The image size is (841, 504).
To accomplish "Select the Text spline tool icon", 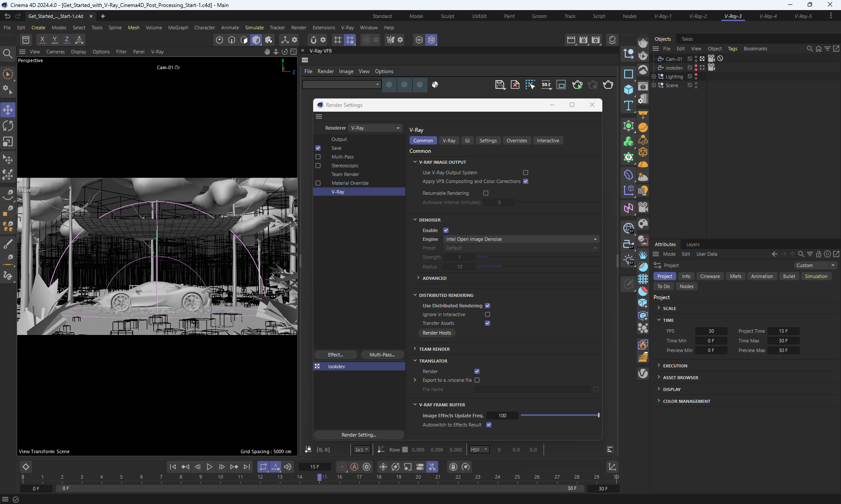I will pos(629,106).
